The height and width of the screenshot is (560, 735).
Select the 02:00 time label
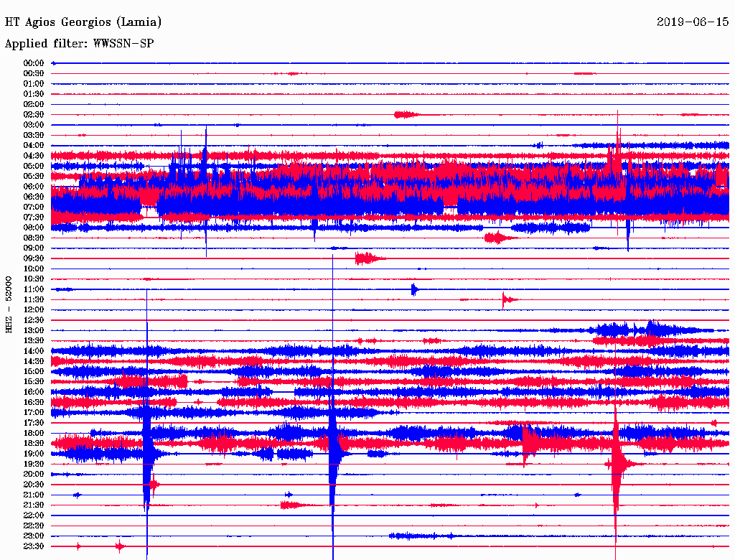pyautogui.click(x=34, y=105)
